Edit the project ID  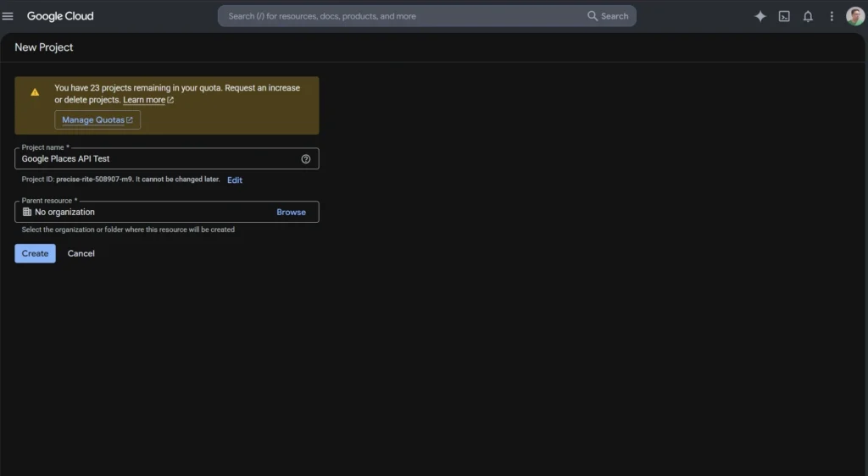coord(235,180)
